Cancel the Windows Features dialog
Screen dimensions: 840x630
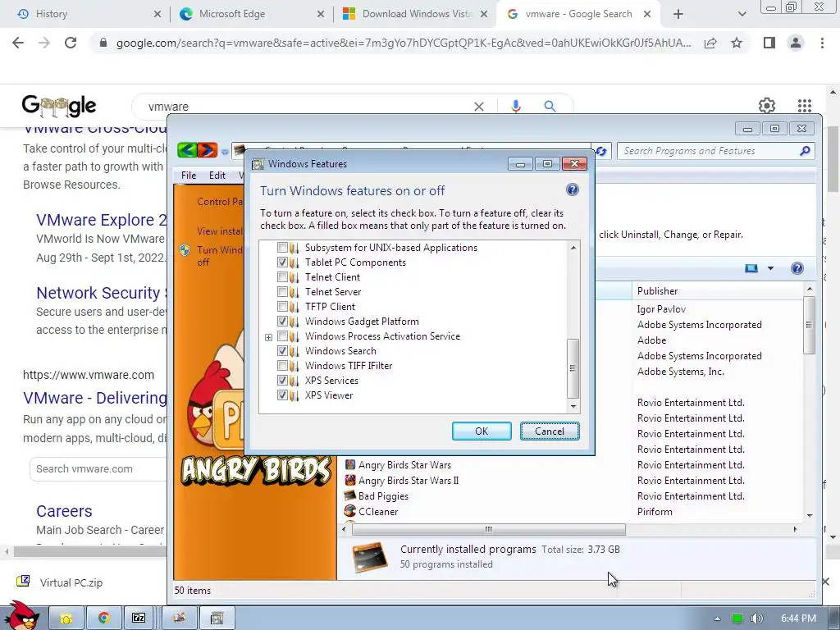(550, 431)
